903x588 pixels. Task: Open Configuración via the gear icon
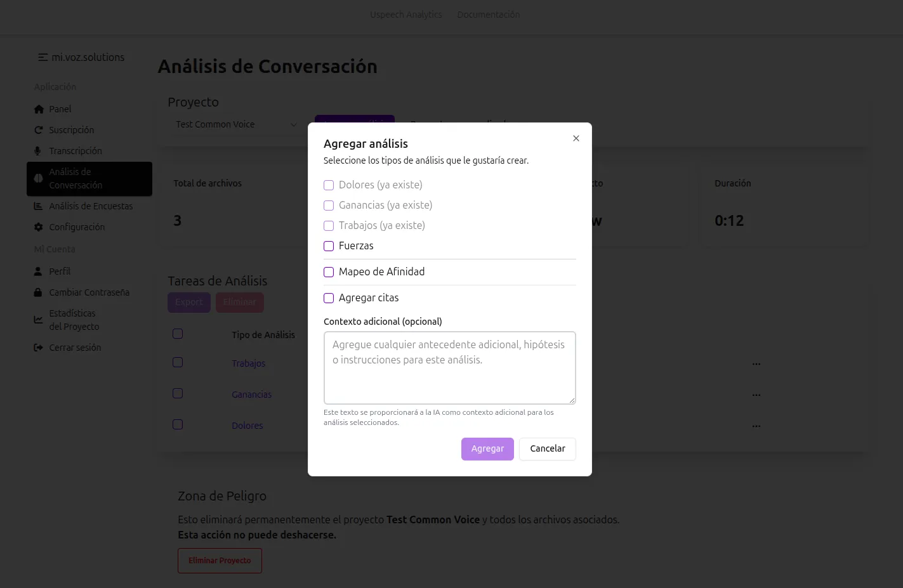(x=38, y=226)
